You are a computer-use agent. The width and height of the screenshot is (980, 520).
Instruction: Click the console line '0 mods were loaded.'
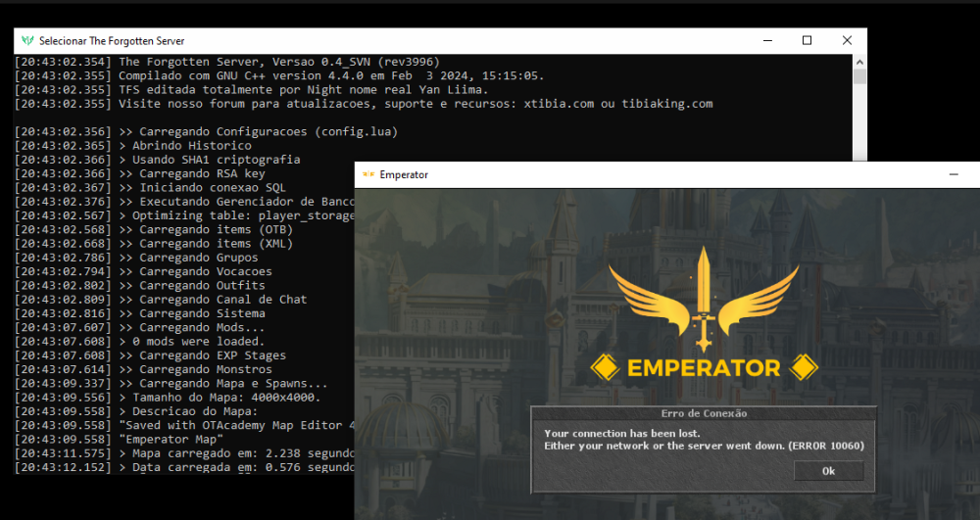(140, 342)
